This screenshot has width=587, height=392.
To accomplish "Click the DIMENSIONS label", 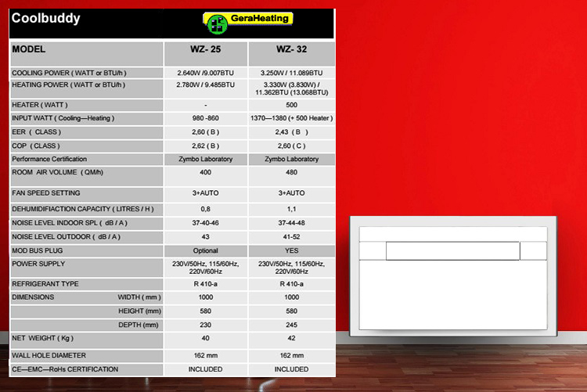I will (33, 297).
